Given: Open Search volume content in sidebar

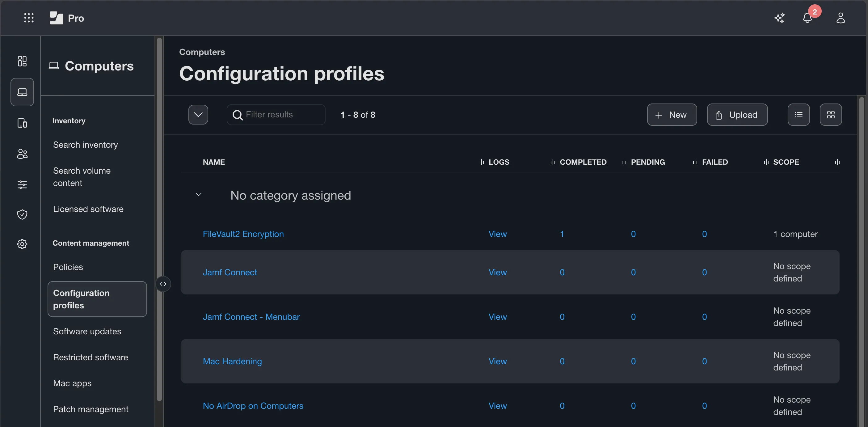Looking at the screenshot, I should [x=82, y=177].
